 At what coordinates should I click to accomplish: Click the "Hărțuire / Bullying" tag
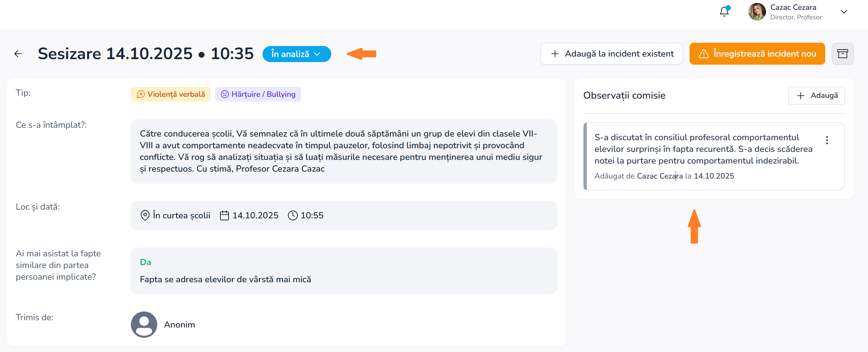click(258, 94)
